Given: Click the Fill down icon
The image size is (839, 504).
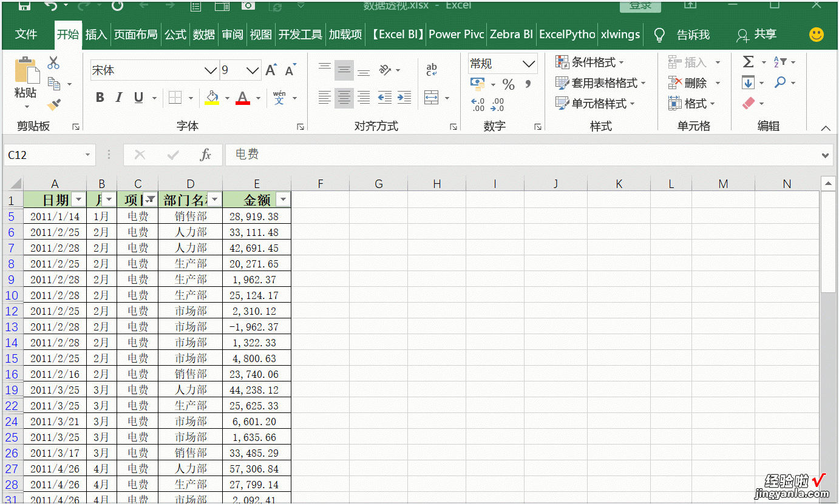Looking at the screenshot, I should click(748, 82).
